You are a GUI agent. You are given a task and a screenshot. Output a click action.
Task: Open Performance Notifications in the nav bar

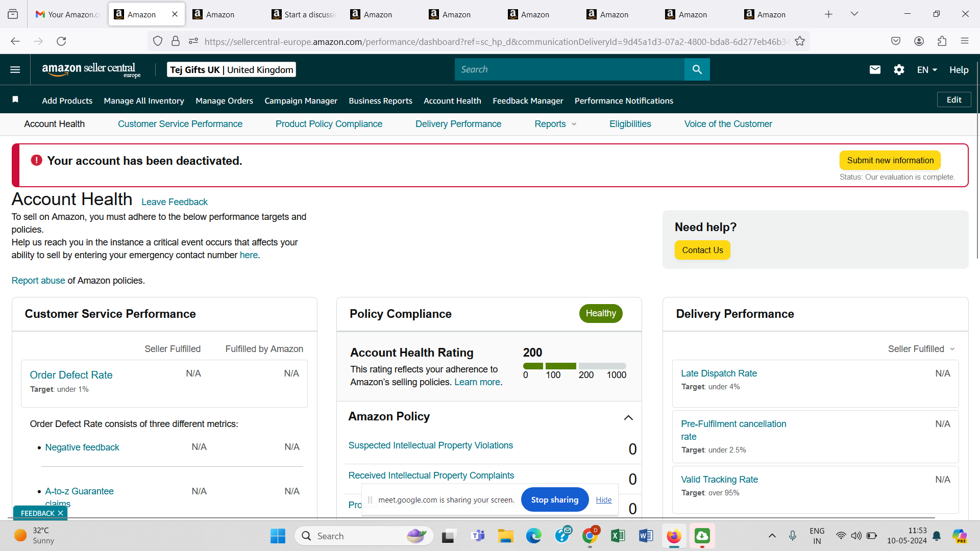[624, 101]
